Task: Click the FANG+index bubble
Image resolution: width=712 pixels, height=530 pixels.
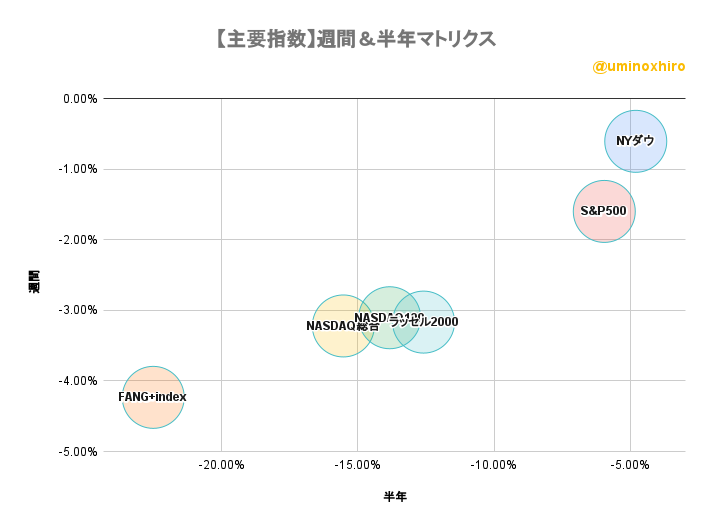Action: (x=153, y=397)
